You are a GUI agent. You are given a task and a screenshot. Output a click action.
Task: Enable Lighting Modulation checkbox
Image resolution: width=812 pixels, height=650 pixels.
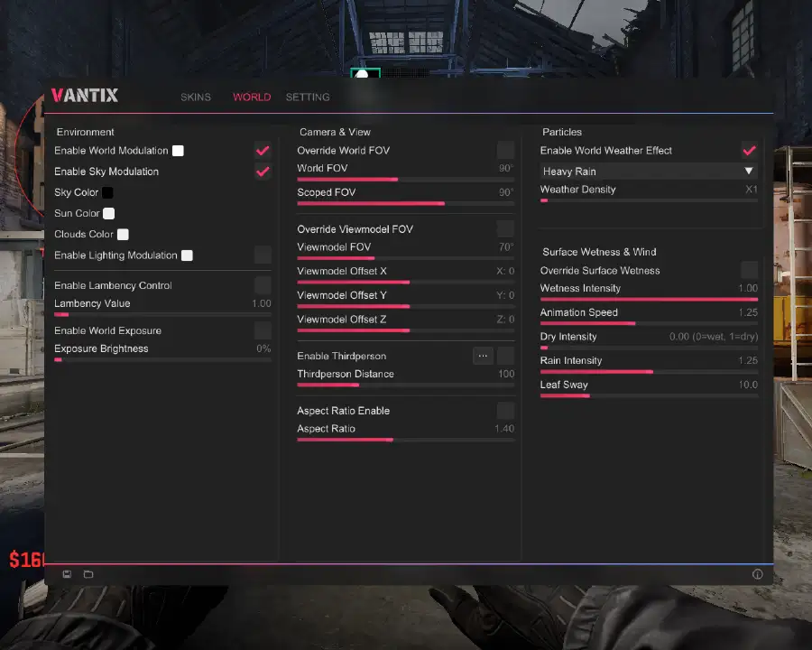[263, 255]
